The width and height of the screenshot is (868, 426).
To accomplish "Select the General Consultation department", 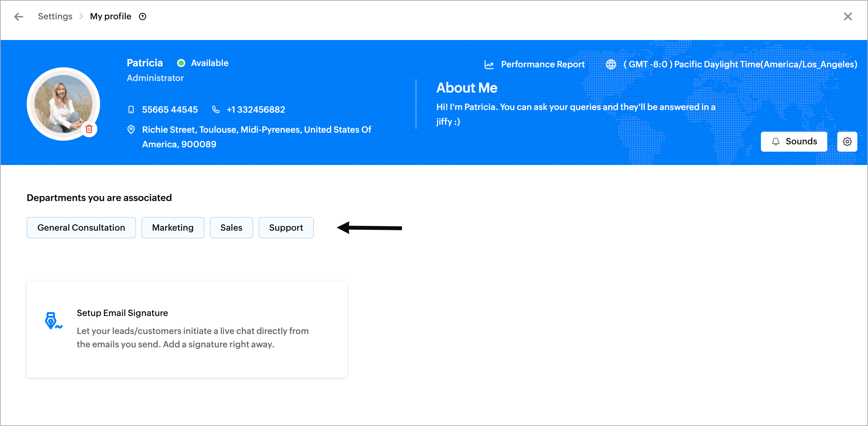I will click(x=81, y=228).
